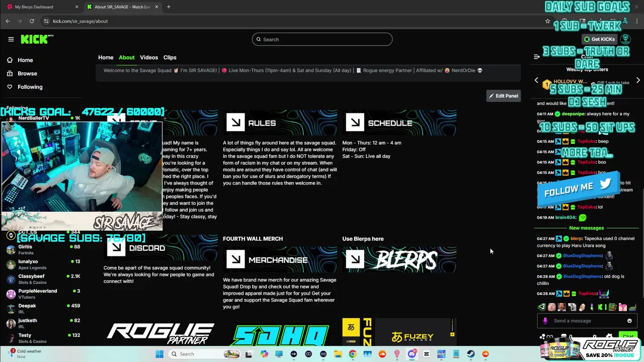Open the MERCHANDISE panel banner
This screenshot has width=644, height=362.
click(x=280, y=260)
